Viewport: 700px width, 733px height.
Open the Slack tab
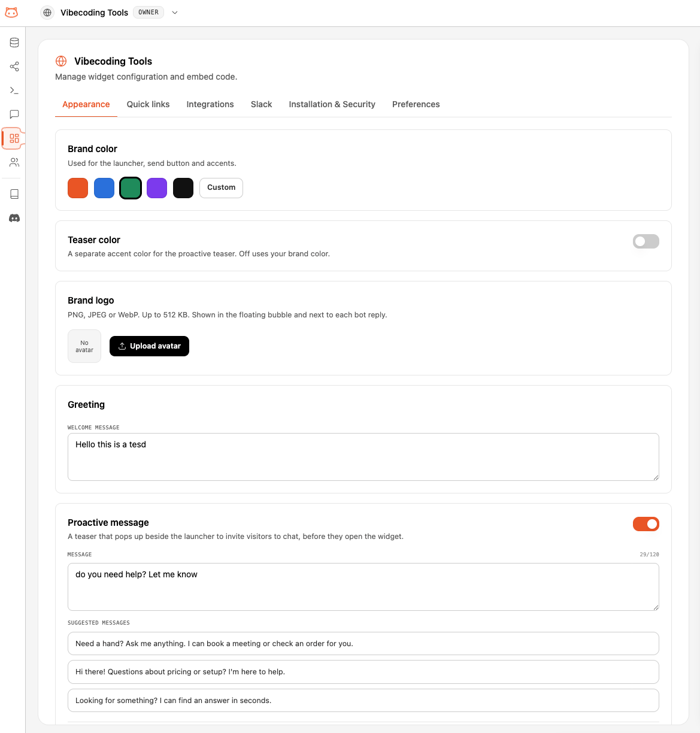tap(262, 104)
